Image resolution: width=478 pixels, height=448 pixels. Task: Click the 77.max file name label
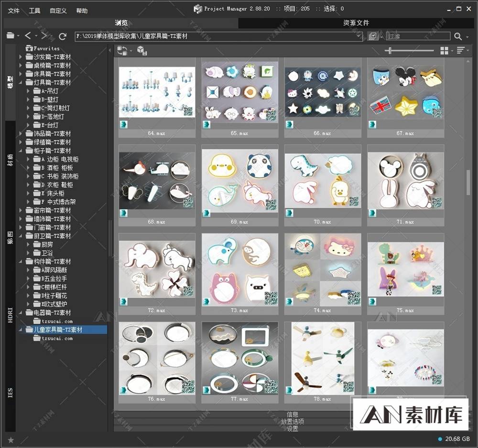point(239,399)
